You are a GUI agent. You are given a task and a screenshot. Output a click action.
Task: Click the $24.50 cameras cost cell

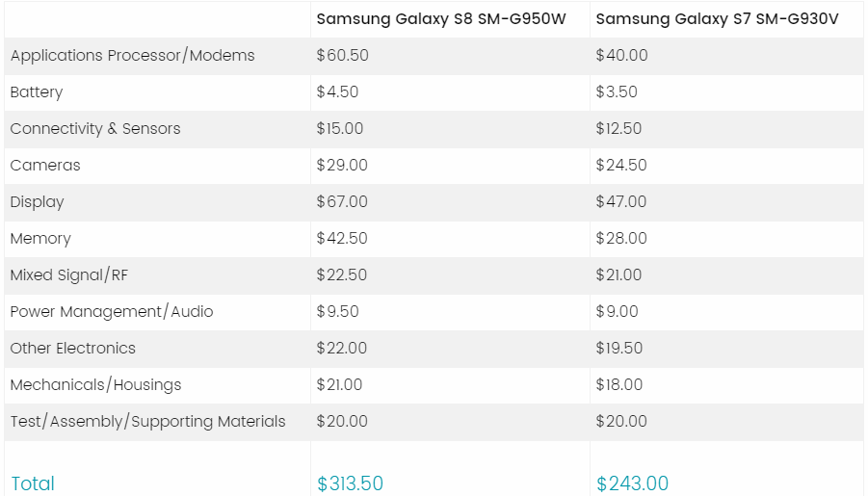621,166
